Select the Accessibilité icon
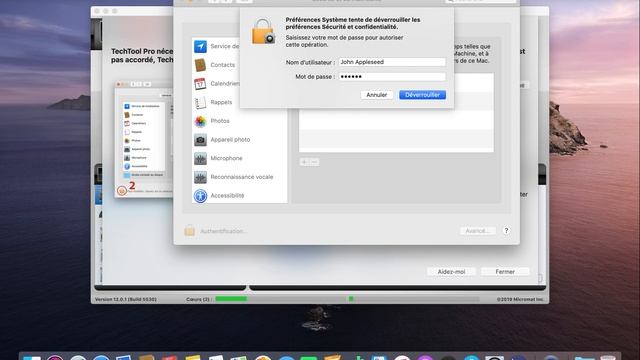Screen dimensions: 640x360 point(200,196)
